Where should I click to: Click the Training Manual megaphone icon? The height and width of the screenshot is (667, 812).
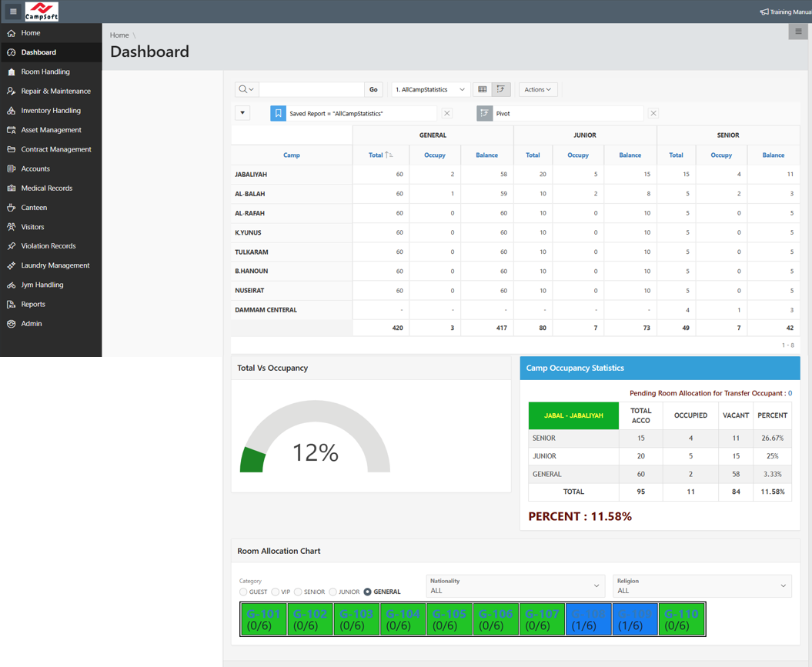tap(764, 12)
